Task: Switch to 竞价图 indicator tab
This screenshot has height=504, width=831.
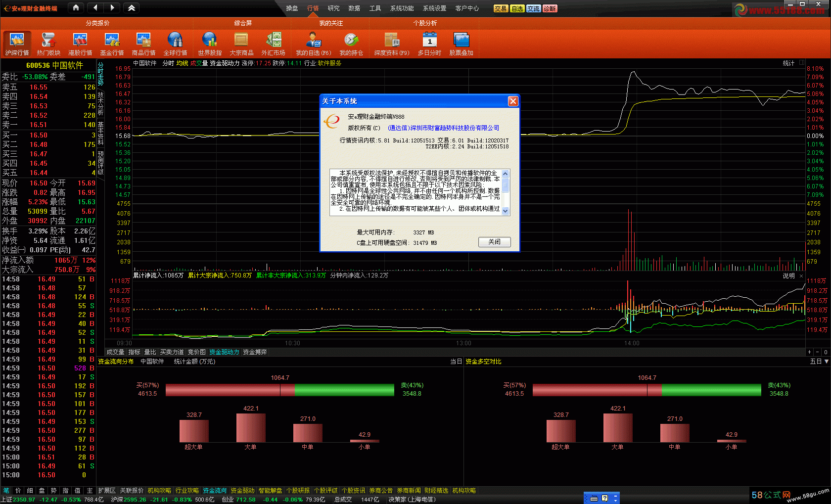Action: coord(196,352)
